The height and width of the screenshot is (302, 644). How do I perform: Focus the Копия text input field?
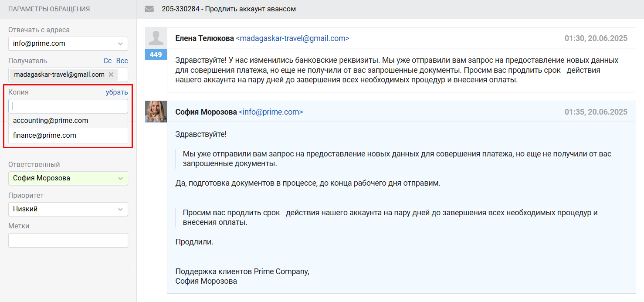[68, 106]
